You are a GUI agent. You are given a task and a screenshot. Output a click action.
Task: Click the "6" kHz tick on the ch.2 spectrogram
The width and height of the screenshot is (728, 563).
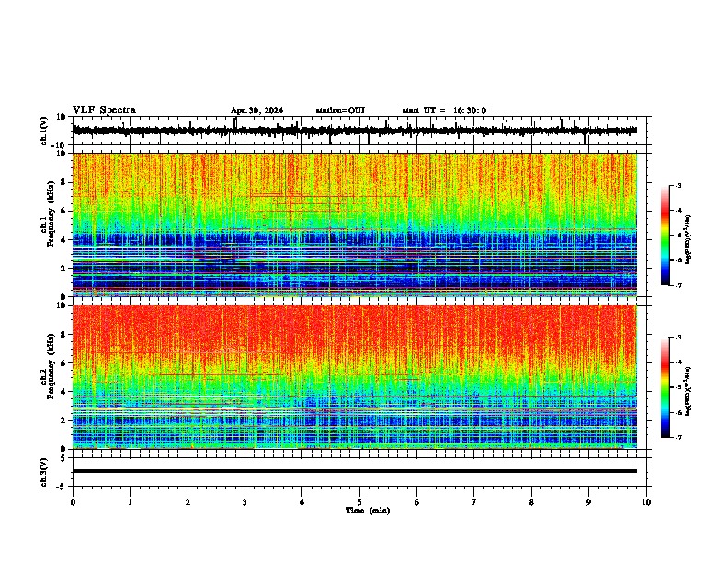[x=63, y=363]
